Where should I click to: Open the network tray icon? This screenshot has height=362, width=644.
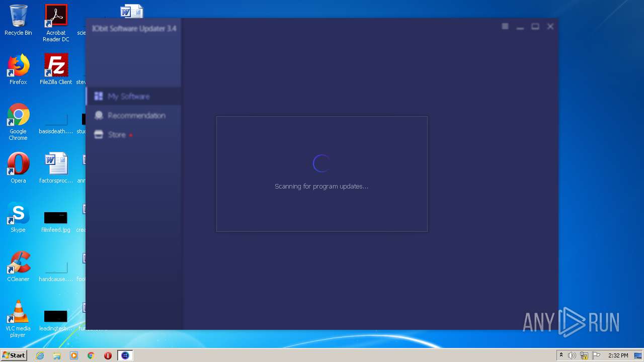click(584, 355)
